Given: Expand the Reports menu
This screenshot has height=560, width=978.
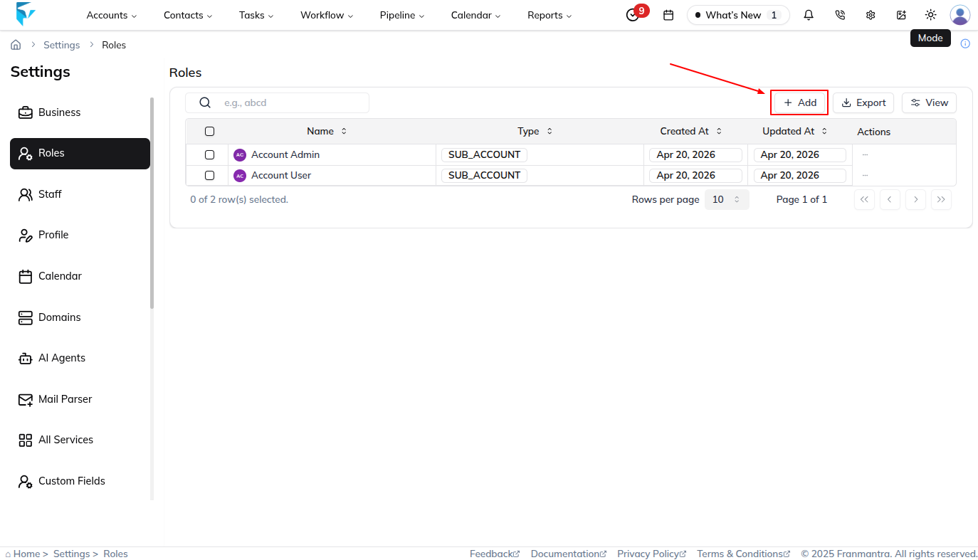Looking at the screenshot, I should tap(550, 15).
